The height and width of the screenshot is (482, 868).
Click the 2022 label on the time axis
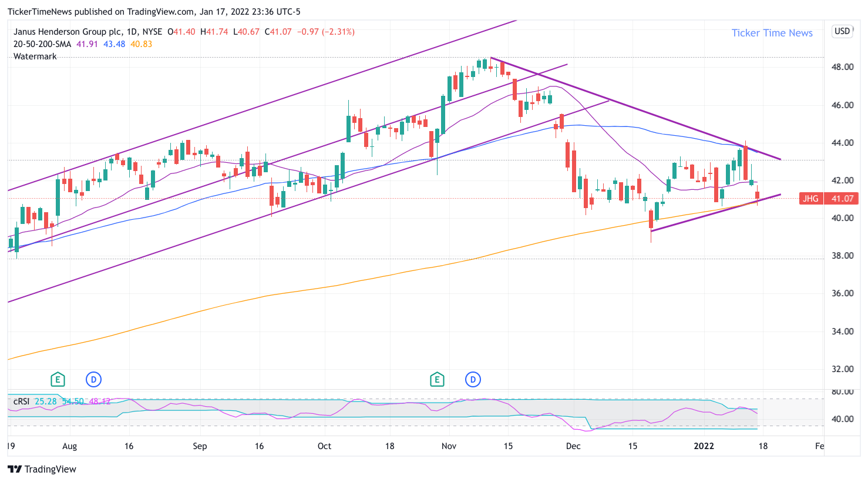704,446
